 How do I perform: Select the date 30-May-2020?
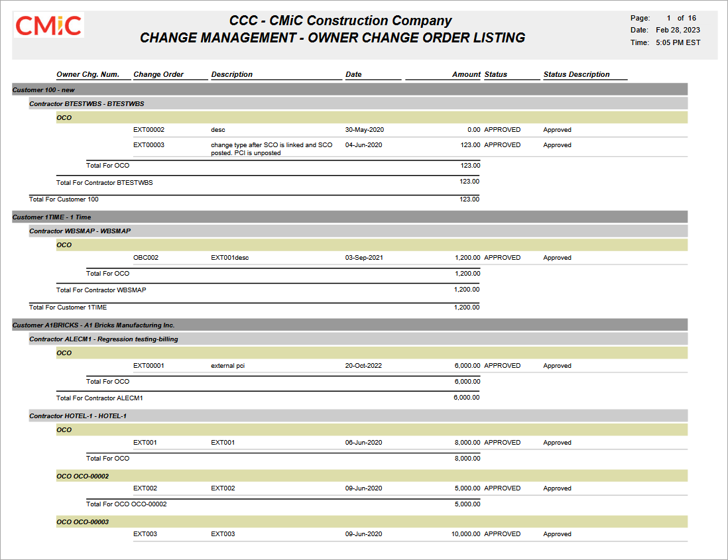tap(365, 130)
